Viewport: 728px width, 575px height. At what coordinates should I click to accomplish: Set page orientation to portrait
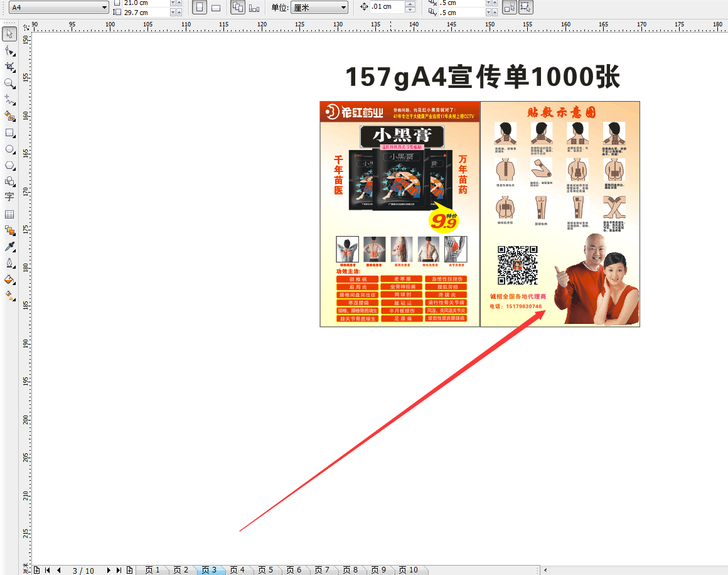(x=199, y=8)
